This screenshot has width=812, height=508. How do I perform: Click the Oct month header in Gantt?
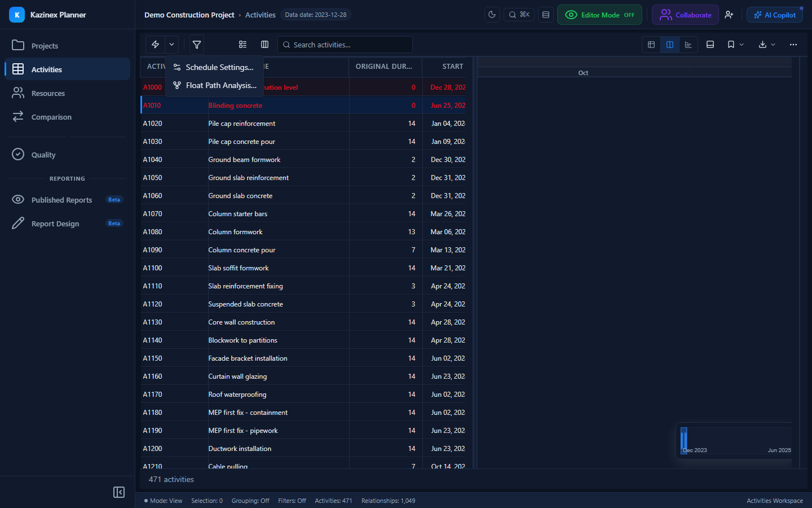[x=583, y=73]
